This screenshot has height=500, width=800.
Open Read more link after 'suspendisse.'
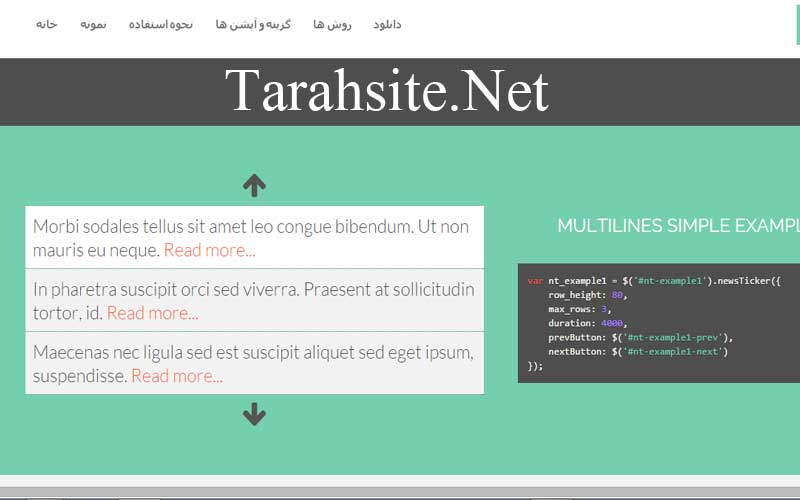(x=177, y=376)
